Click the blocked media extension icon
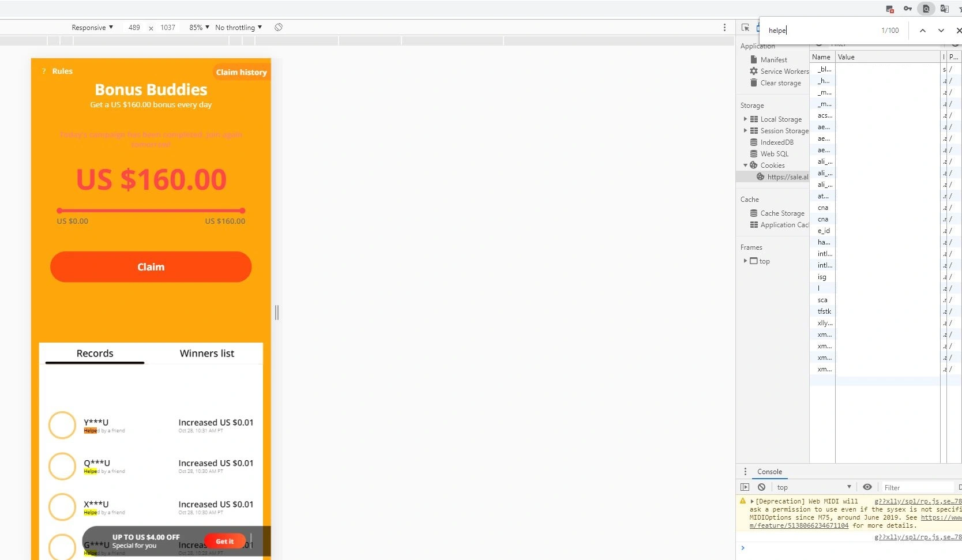962x560 pixels. pyautogui.click(x=890, y=9)
